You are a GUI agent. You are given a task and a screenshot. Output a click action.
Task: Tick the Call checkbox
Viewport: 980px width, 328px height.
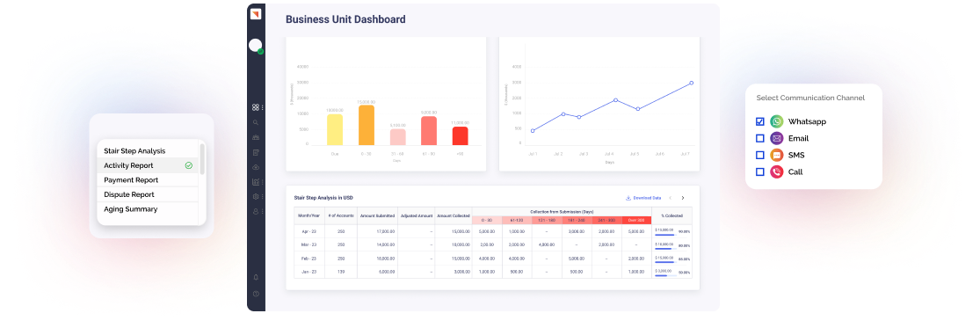(760, 171)
